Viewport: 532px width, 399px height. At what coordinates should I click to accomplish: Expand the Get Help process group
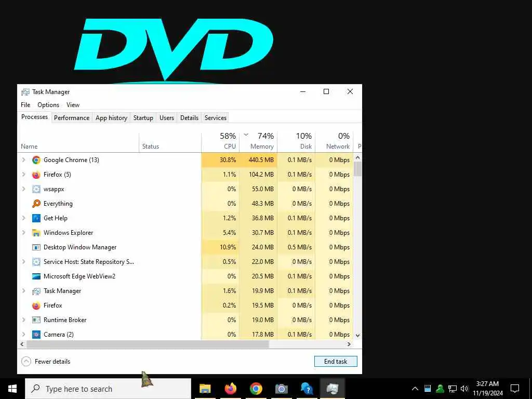click(23, 218)
